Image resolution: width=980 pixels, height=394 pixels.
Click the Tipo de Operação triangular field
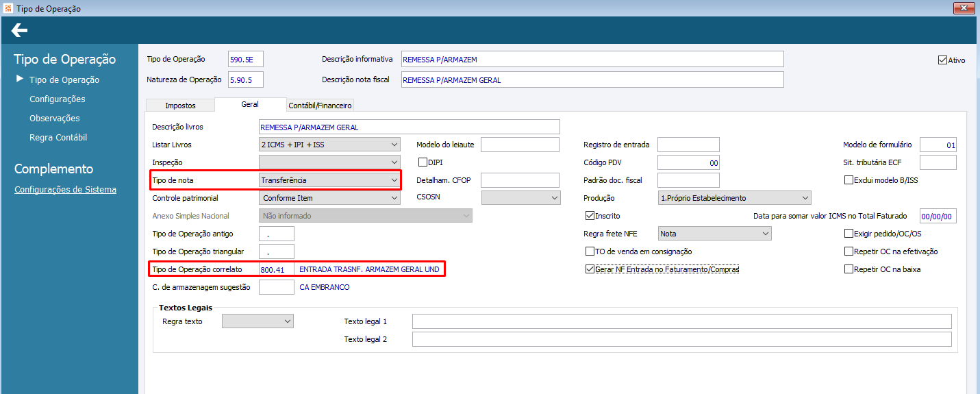(x=277, y=251)
